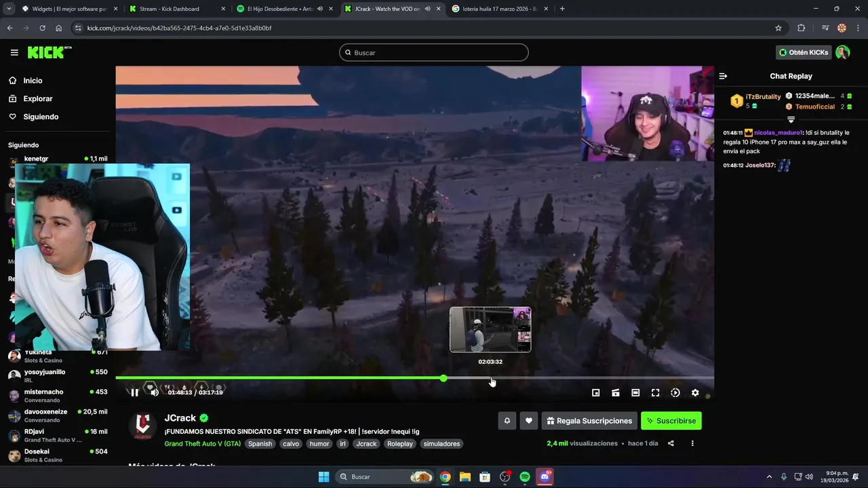This screenshot has height=488, width=868.
Task: Open Explorar in sidebar
Action: (x=38, y=99)
